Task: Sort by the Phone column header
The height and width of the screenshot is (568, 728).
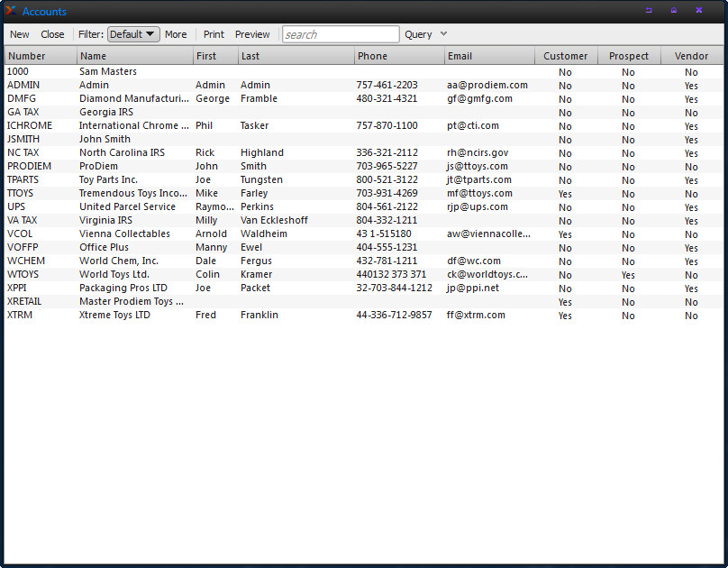Action: coord(399,56)
